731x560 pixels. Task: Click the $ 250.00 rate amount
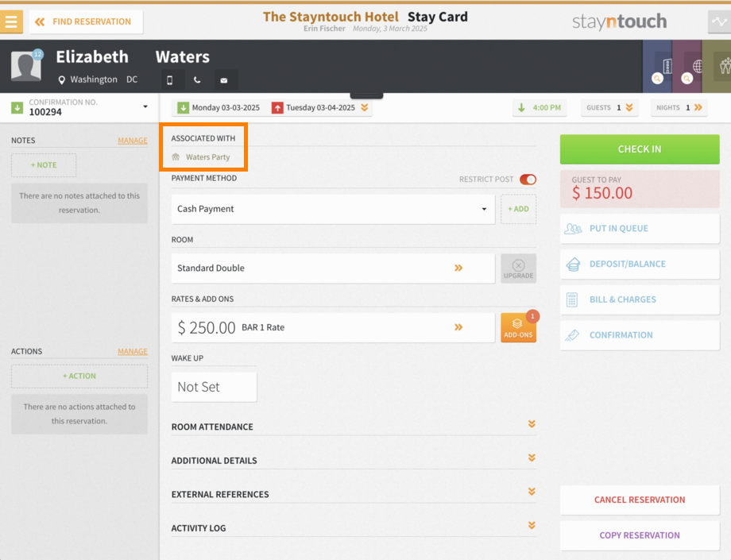(x=206, y=327)
